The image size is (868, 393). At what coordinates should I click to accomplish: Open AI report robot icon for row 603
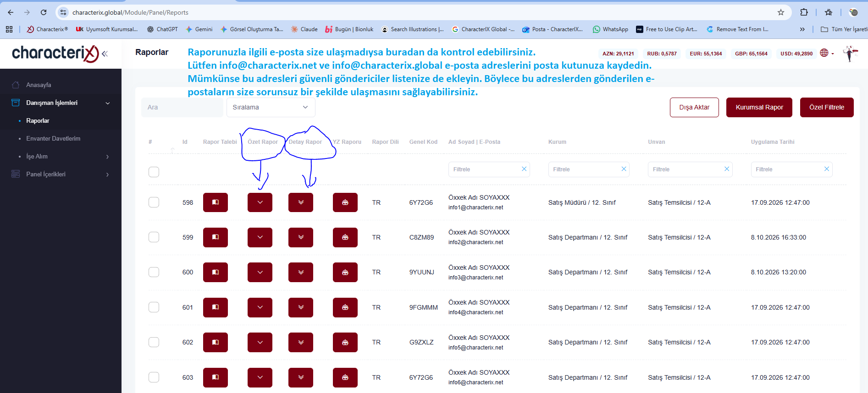point(345,377)
